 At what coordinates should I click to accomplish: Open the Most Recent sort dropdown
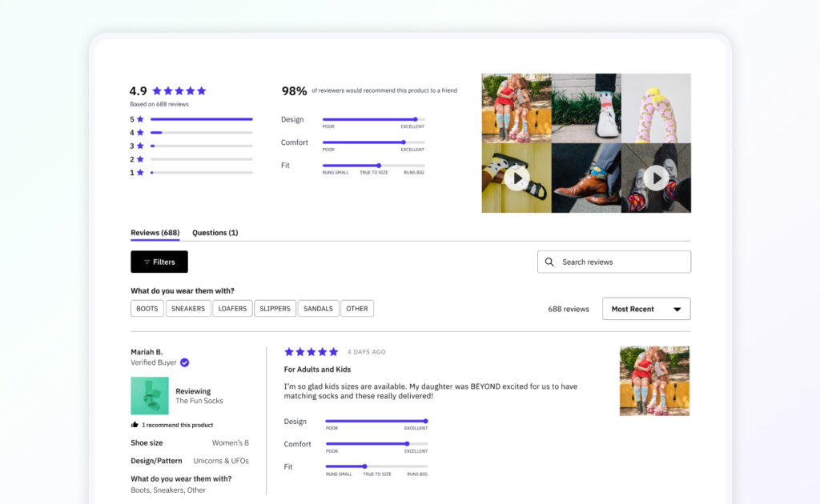pyautogui.click(x=646, y=309)
